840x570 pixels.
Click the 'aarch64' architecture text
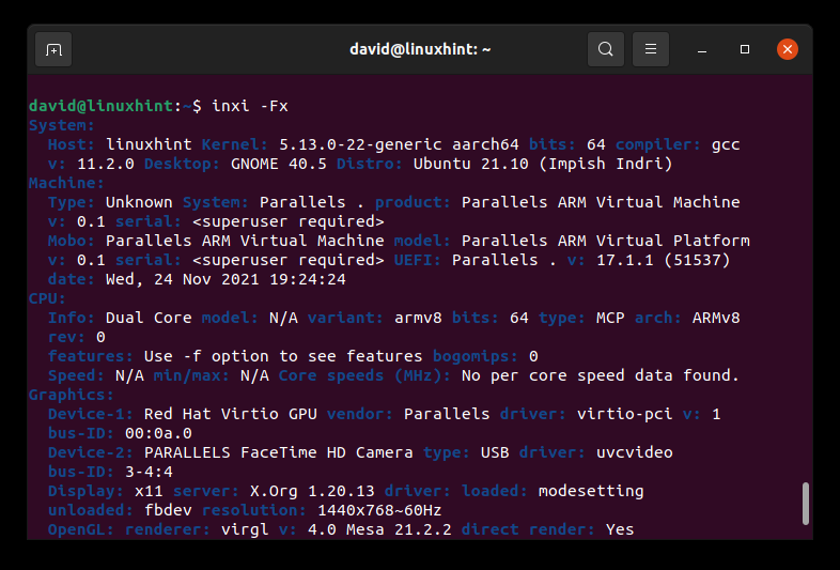point(485,144)
